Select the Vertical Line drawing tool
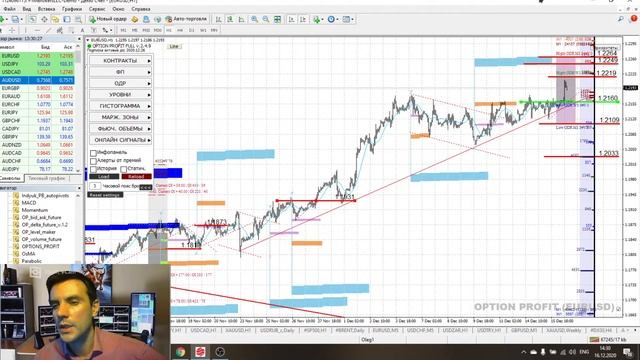This screenshot has height=360, width=640. 25,30
